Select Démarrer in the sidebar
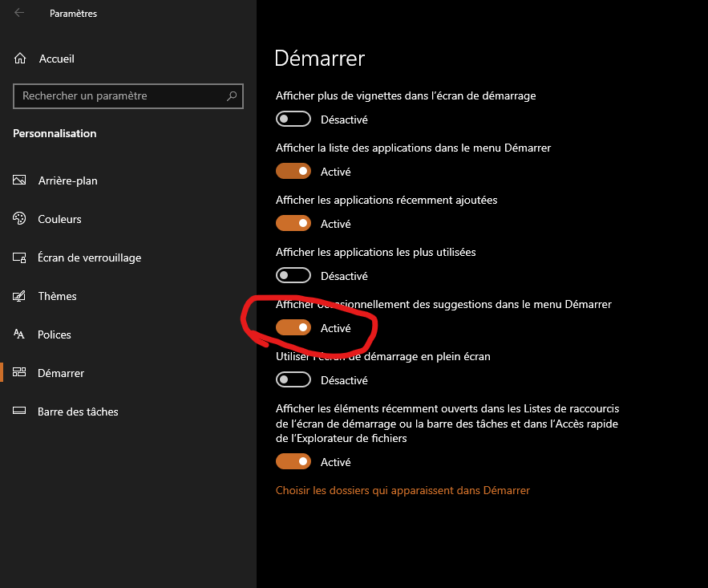 click(61, 373)
